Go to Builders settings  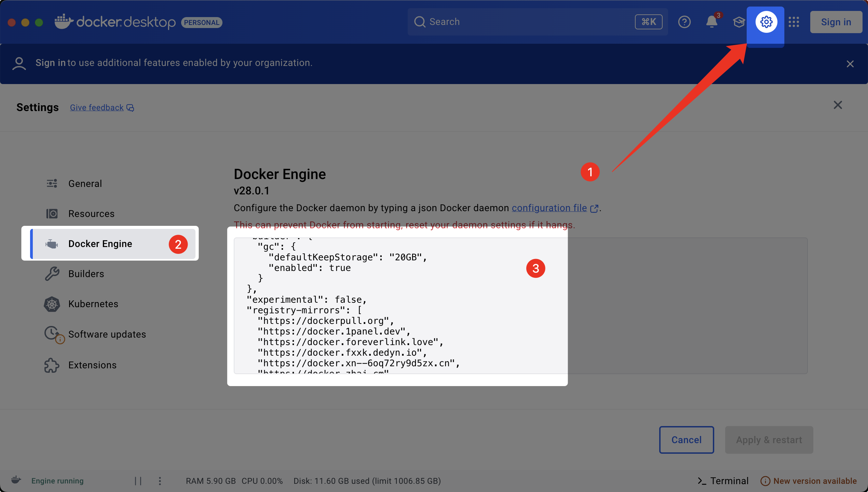[x=86, y=274]
